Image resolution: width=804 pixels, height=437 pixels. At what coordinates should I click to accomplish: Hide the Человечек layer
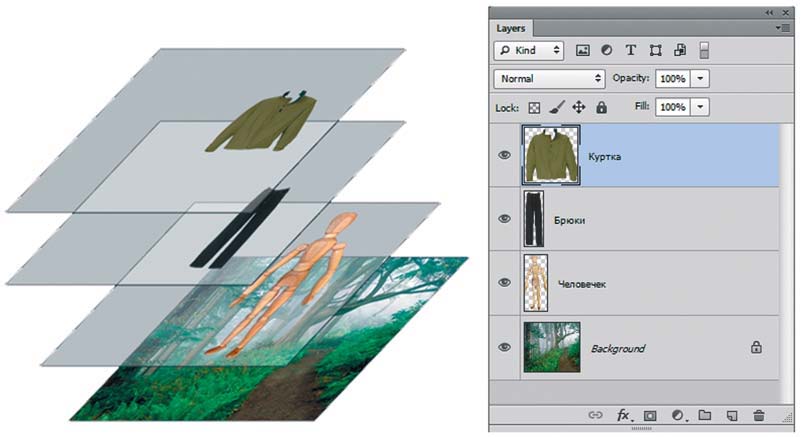click(x=505, y=282)
